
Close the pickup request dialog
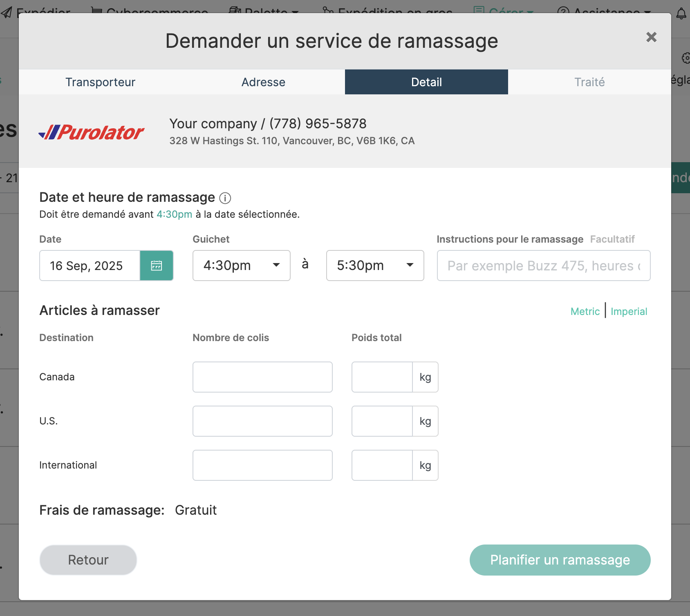pyautogui.click(x=651, y=37)
